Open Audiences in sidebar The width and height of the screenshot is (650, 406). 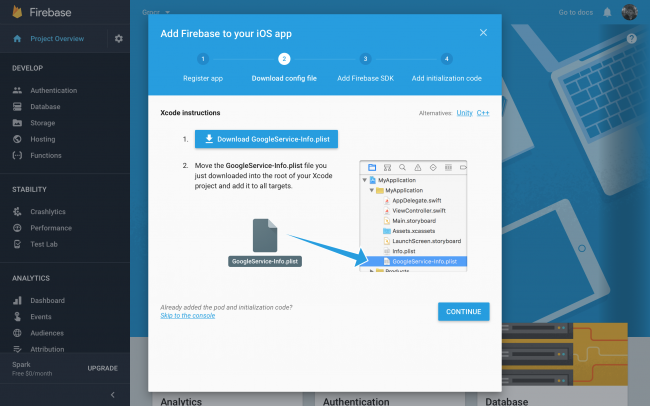(47, 333)
